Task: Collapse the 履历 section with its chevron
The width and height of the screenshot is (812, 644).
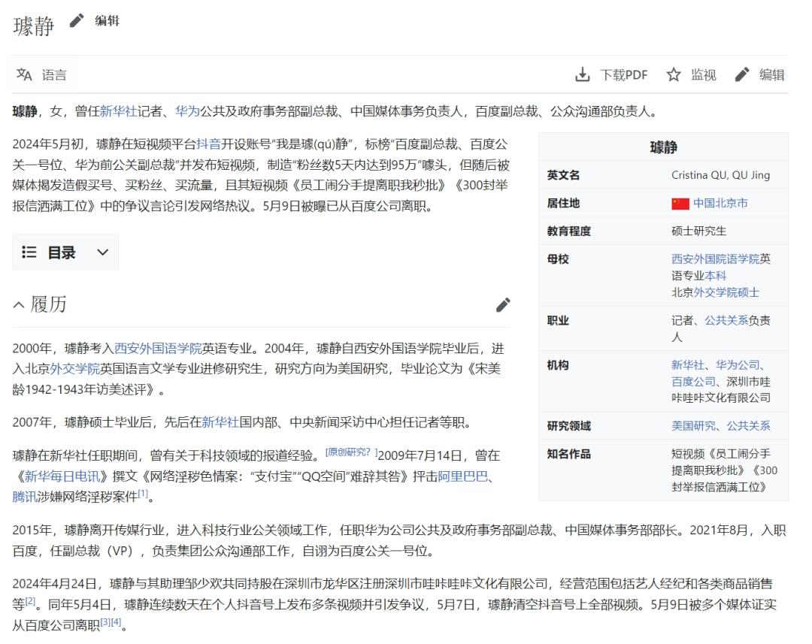Action: coord(18,304)
